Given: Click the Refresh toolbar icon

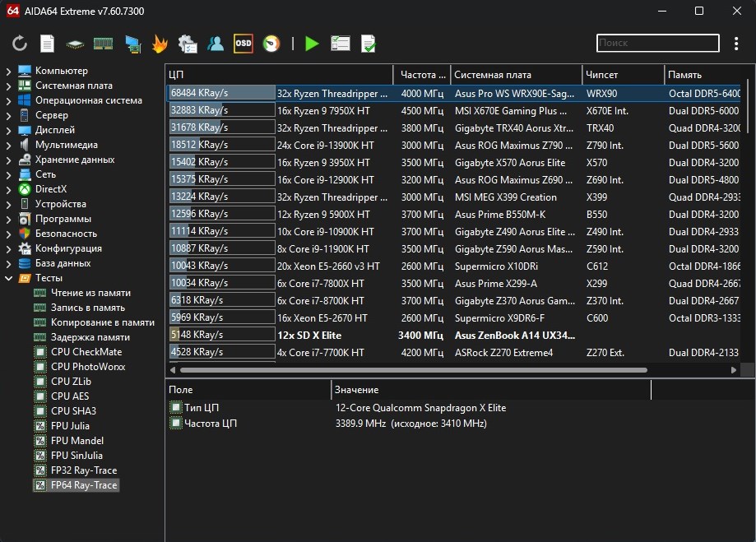Looking at the screenshot, I should [20, 44].
